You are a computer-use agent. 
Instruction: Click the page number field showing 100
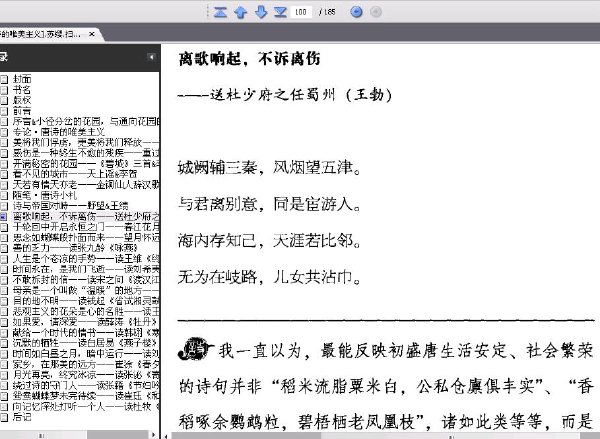(301, 12)
